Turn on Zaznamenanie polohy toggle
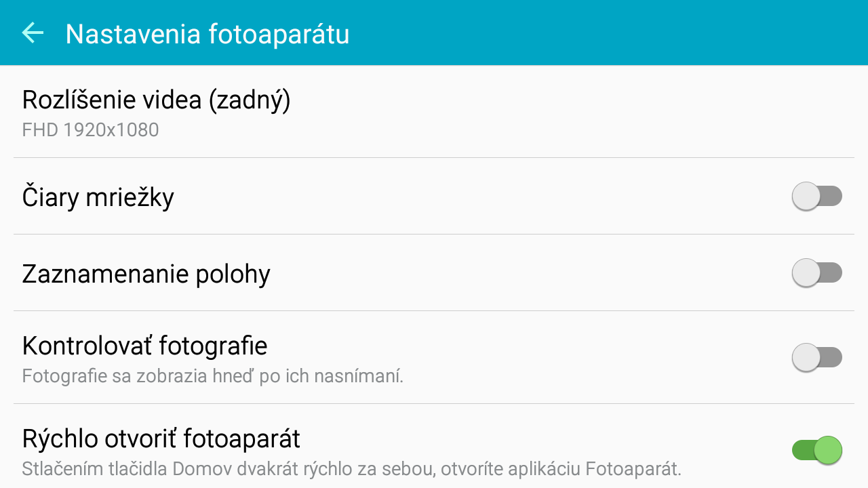Viewport: 868px width, 488px height. tap(817, 273)
